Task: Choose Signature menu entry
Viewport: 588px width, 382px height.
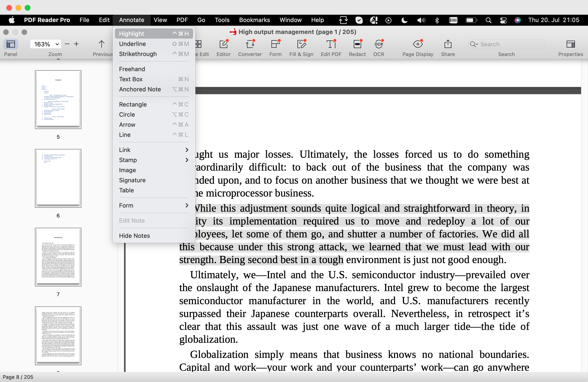Action: click(154, 180)
